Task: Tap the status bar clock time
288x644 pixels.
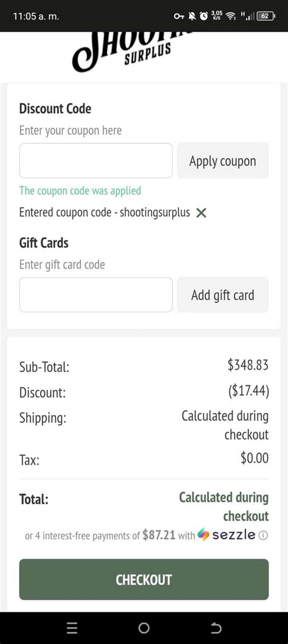Action: pos(35,16)
